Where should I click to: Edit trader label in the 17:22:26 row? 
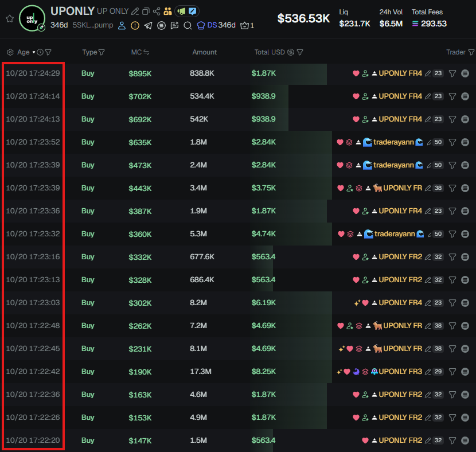pos(428,418)
